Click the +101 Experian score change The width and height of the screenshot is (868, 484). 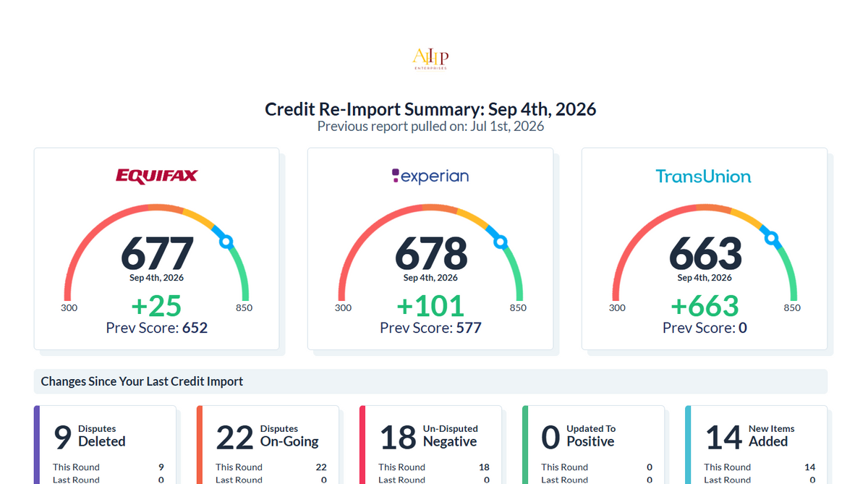430,306
